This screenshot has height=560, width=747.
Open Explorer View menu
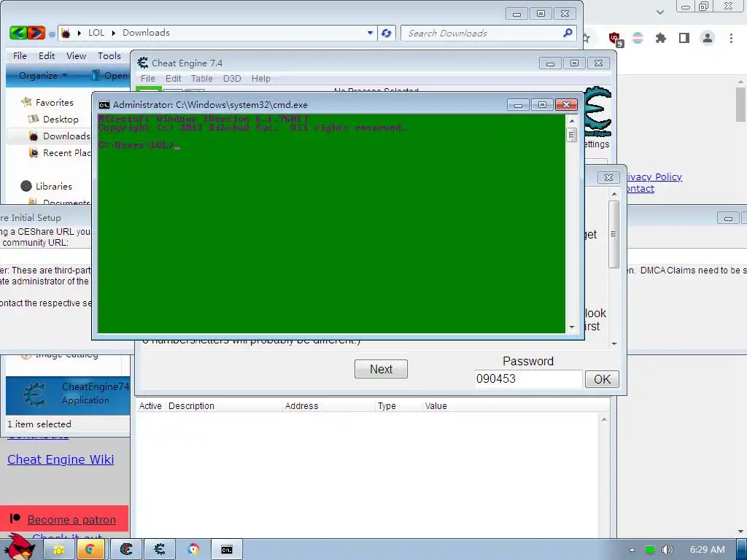pyautogui.click(x=76, y=55)
